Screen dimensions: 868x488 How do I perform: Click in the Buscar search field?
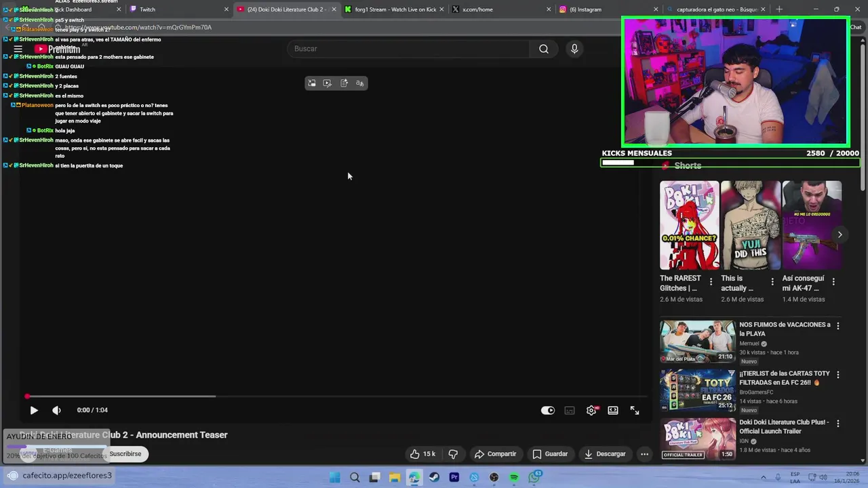[x=409, y=49]
